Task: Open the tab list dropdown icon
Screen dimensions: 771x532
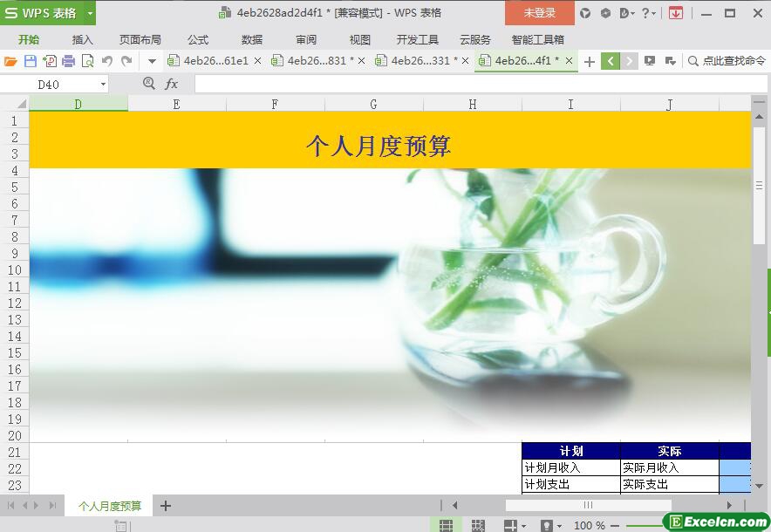Action: (670, 61)
